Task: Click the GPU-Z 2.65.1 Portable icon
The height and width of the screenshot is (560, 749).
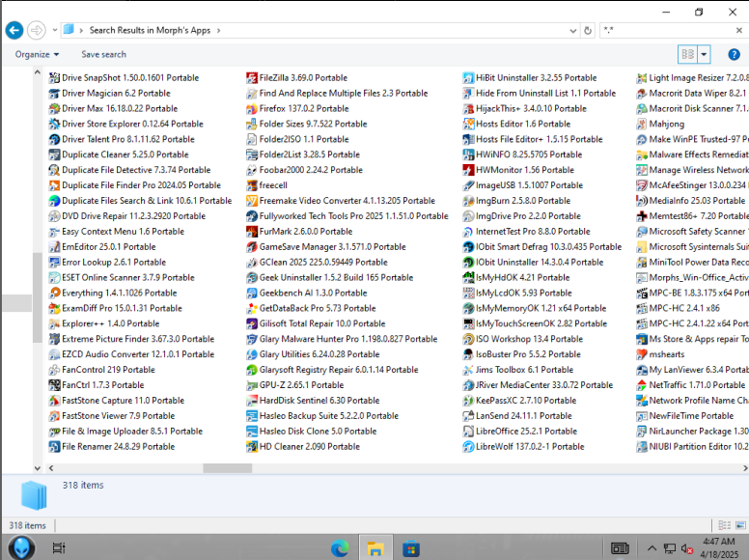Action: pyautogui.click(x=251, y=385)
